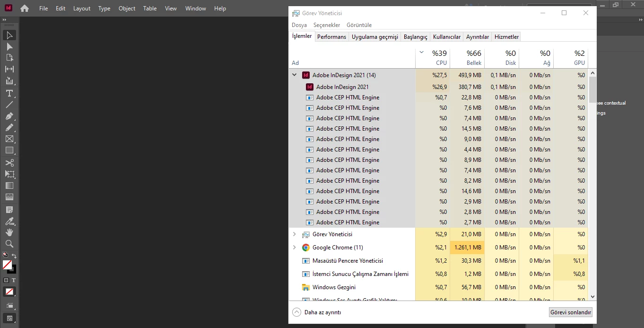Sort by Ad column header
The image size is (644, 328).
click(352, 58)
